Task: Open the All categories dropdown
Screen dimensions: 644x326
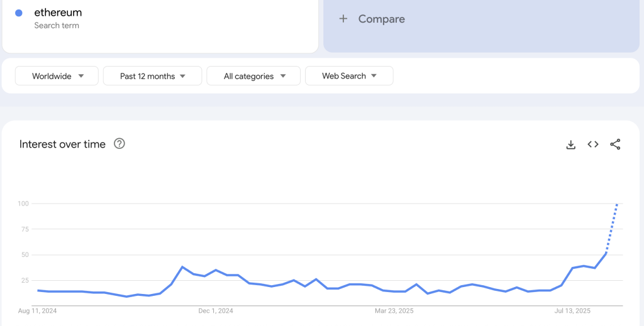Action: (x=253, y=76)
